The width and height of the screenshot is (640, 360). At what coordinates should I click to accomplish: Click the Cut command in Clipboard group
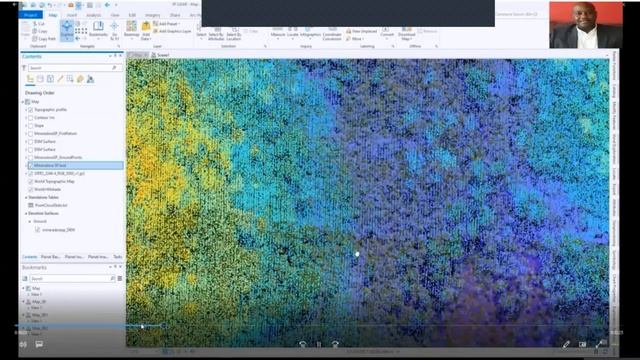[38, 24]
